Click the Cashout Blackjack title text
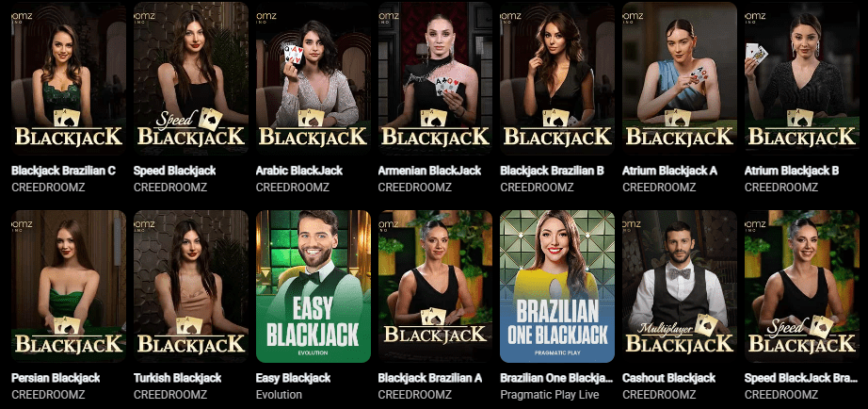Viewport: 868px width, 409px height. 668,378
